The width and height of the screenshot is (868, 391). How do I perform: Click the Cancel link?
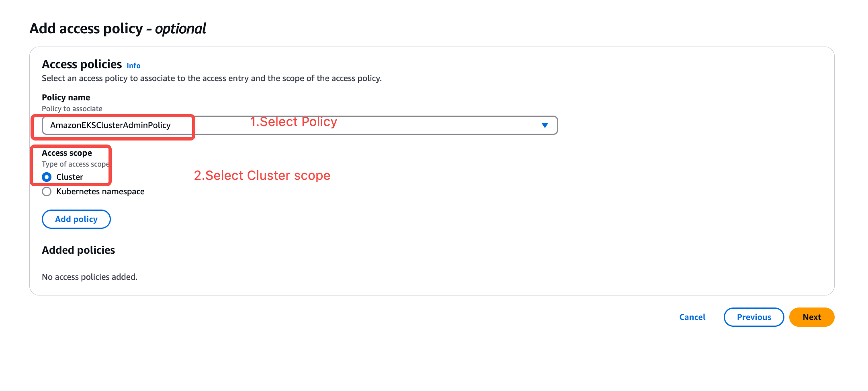pyautogui.click(x=692, y=317)
